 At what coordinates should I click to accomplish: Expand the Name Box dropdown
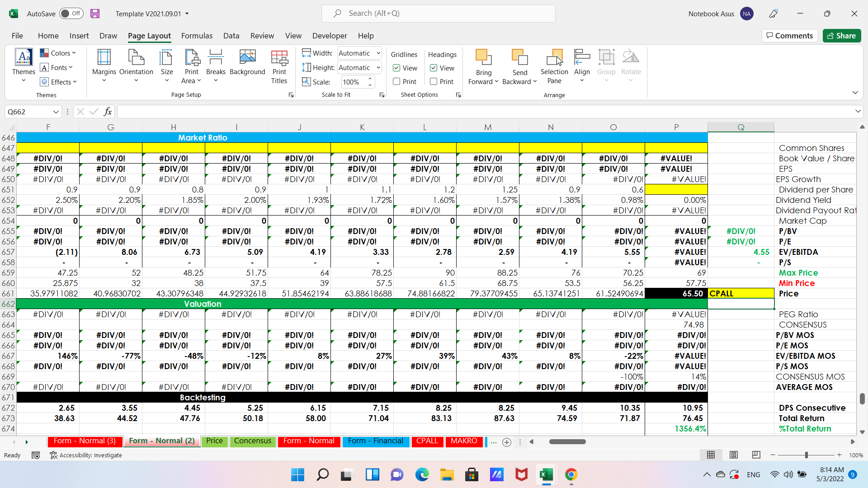(56, 112)
